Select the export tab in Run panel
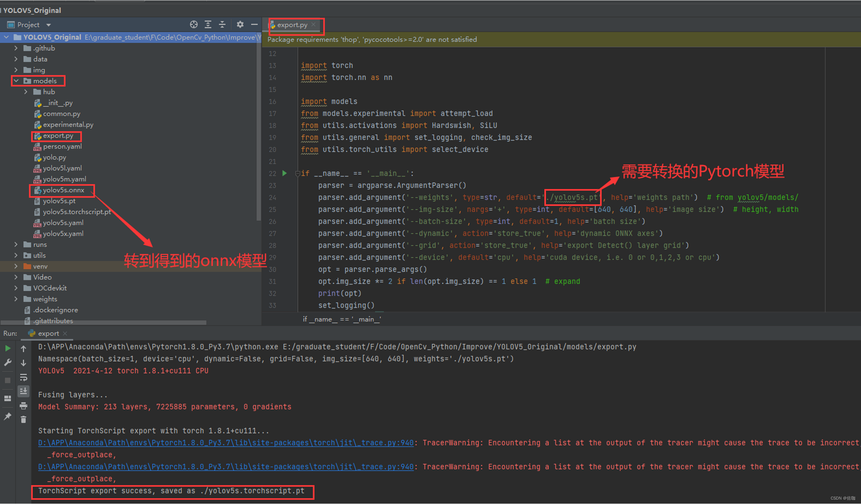The height and width of the screenshot is (504, 861). coord(48,333)
